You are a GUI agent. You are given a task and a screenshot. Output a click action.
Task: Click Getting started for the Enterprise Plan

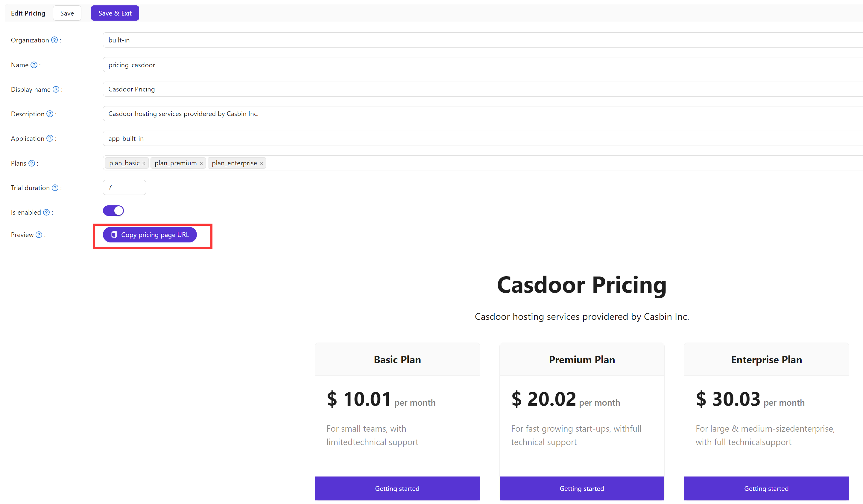pyautogui.click(x=766, y=488)
